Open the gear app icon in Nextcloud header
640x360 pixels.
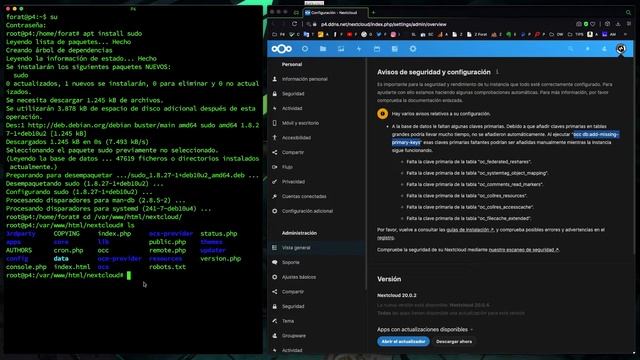413,49
